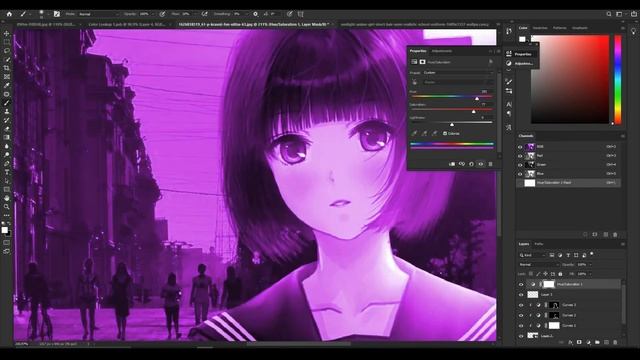Switch to the Swatches tab
The image size is (640, 360).
540,28
